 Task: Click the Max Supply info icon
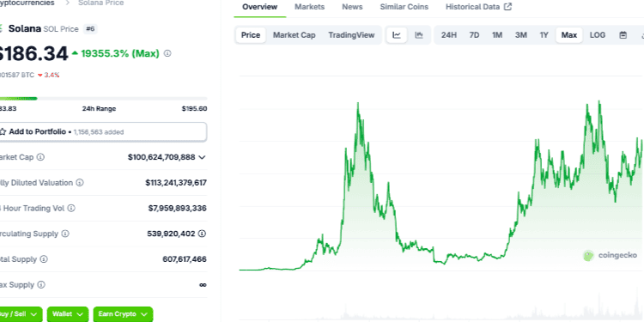(x=41, y=284)
